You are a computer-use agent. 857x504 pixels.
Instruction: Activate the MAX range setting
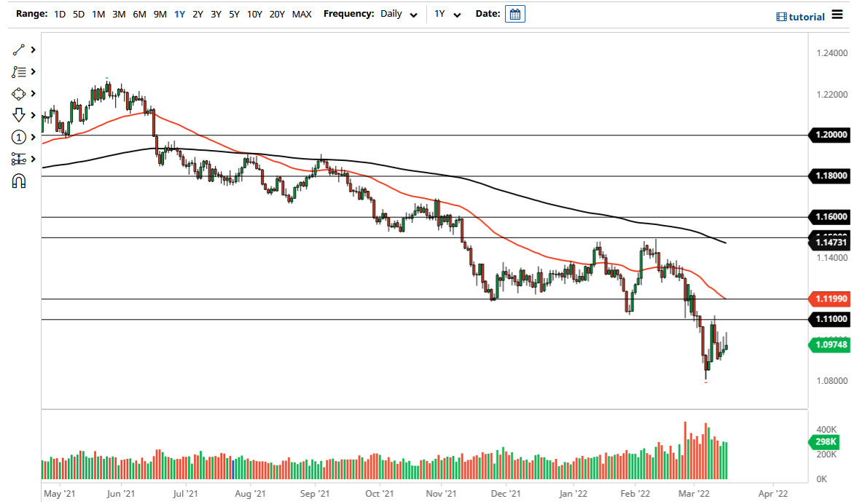pyautogui.click(x=302, y=14)
